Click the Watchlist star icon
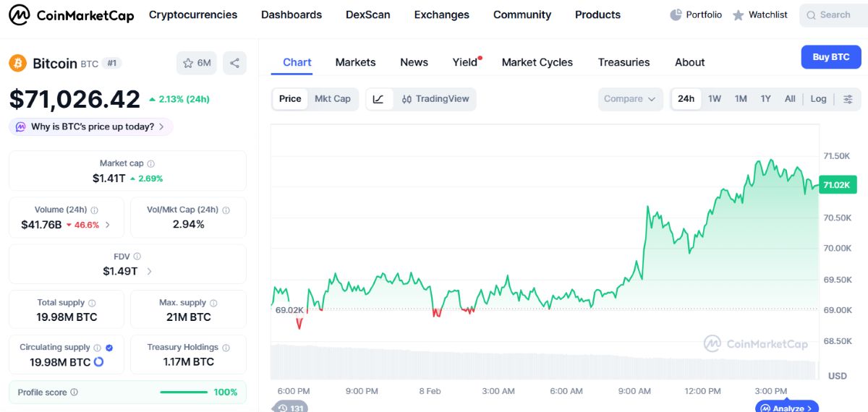Viewport: 868px width, 412px height. coord(738,14)
